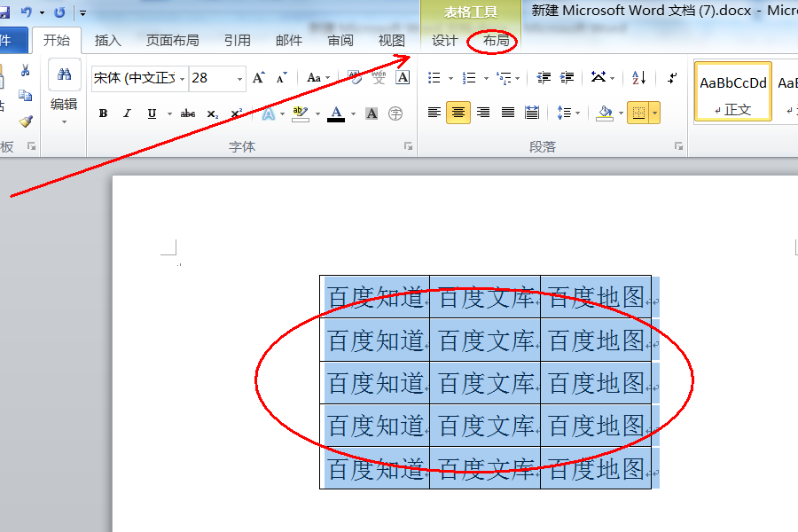Open the highlight color dropdown arrow
Image resolution: width=798 pixels, height=532 pixels.
pos(317,114)
